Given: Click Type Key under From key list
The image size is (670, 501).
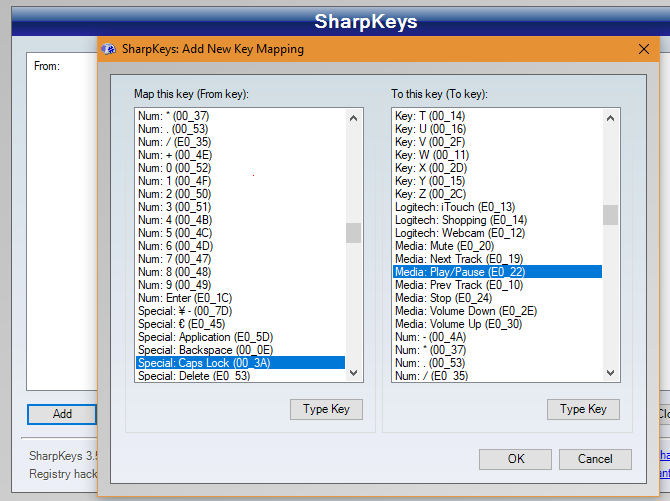Looking at the screenshot, I should [326, 409].
